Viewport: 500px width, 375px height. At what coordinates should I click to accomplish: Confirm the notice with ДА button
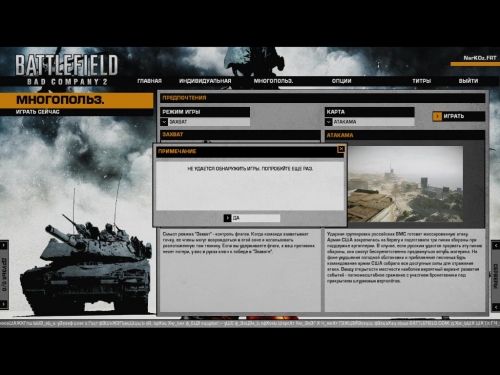coord(252,218)
